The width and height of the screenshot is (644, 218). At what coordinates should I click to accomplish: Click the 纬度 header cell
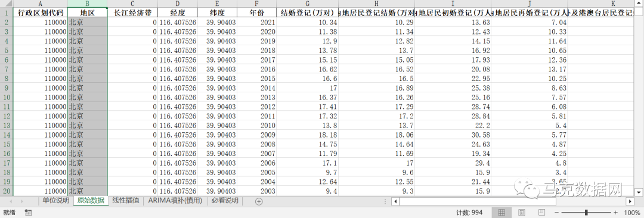coord(217,13)
